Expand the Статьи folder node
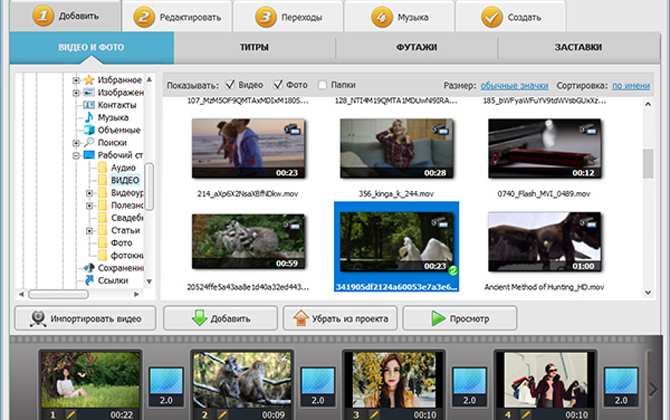 click(90, 230)
